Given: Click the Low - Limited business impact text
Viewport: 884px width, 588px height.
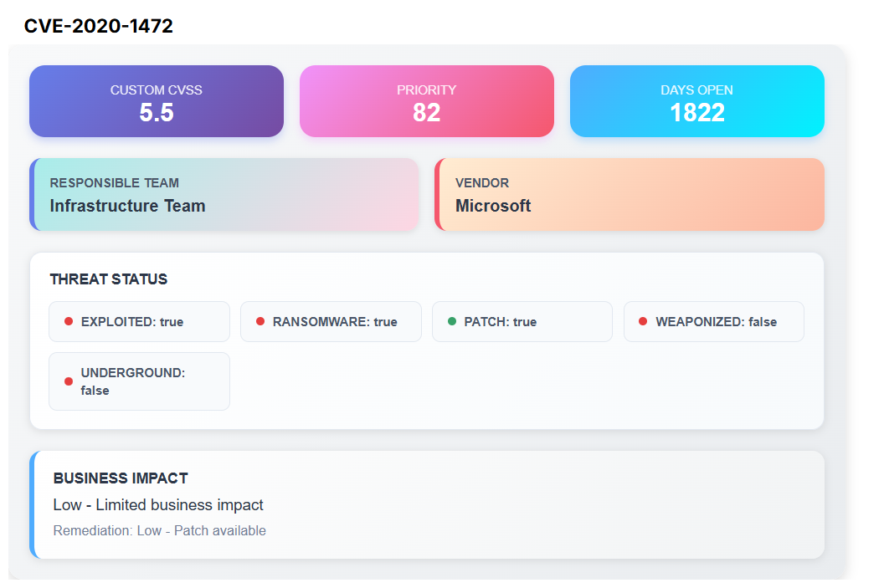Looking at the screenshot, I should [158, 505].
